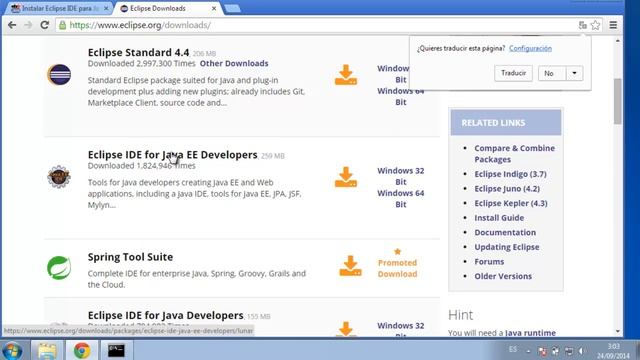
Task: Select the Eclipse Downloads tab
Action: pyautogui.click(x=158, y=8)
